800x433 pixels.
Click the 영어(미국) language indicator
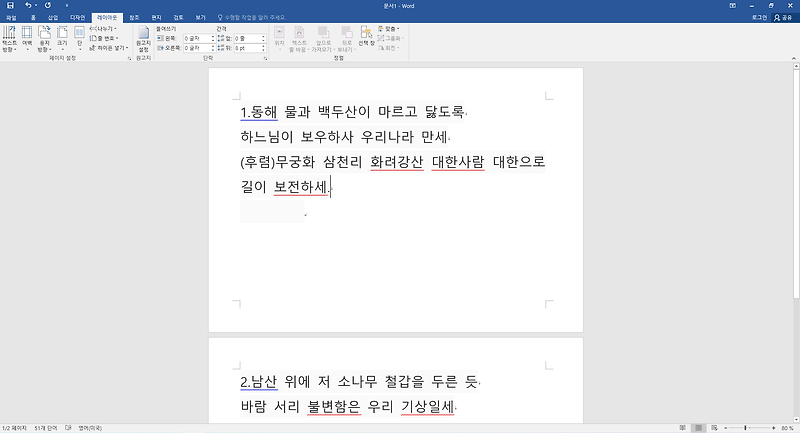point(90,428)
